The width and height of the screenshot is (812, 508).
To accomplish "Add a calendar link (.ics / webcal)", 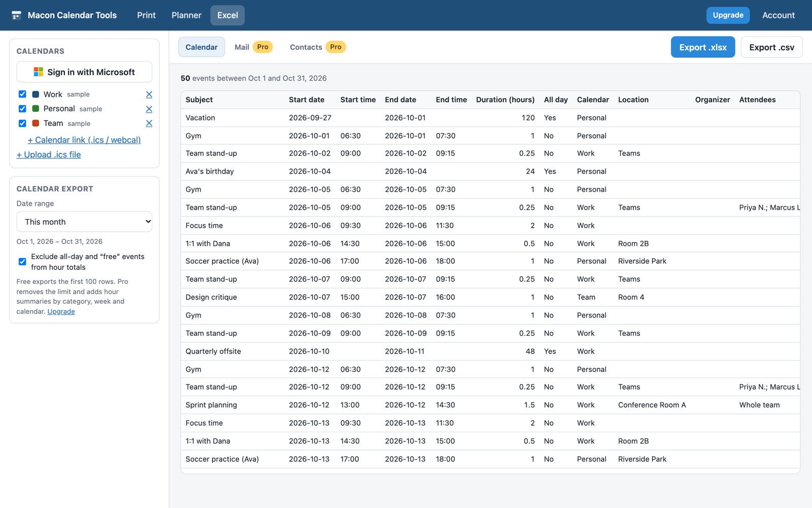I will pyautogui.click(x=84, y=140).
